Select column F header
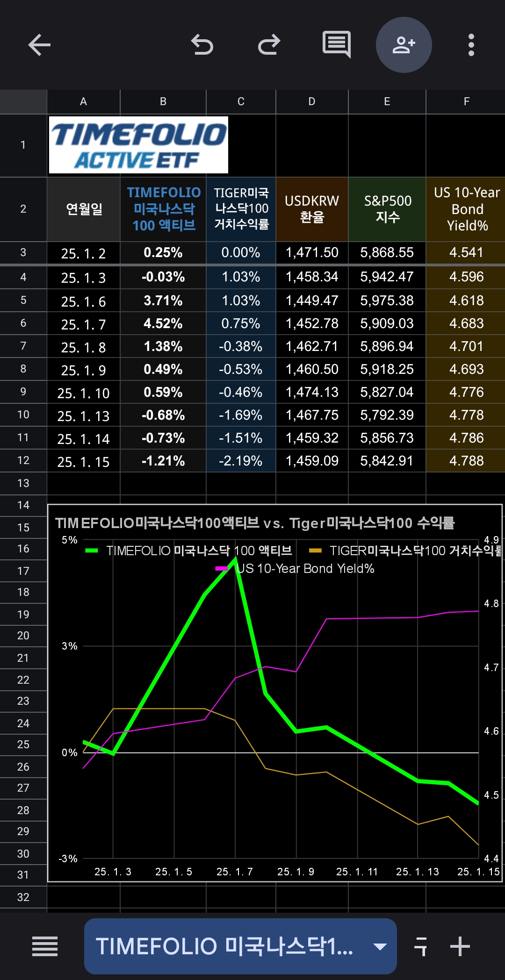Screen dimensions: 505x980 466,102
